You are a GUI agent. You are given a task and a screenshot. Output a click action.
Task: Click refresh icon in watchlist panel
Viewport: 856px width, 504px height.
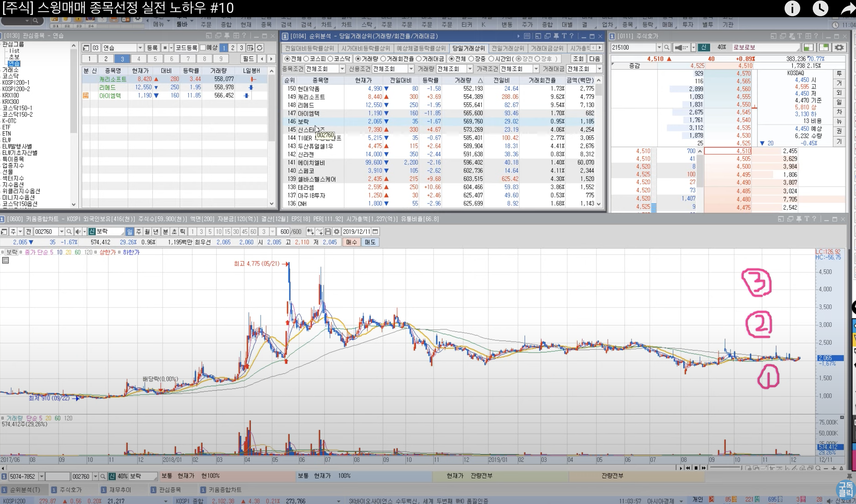point(260,48)
